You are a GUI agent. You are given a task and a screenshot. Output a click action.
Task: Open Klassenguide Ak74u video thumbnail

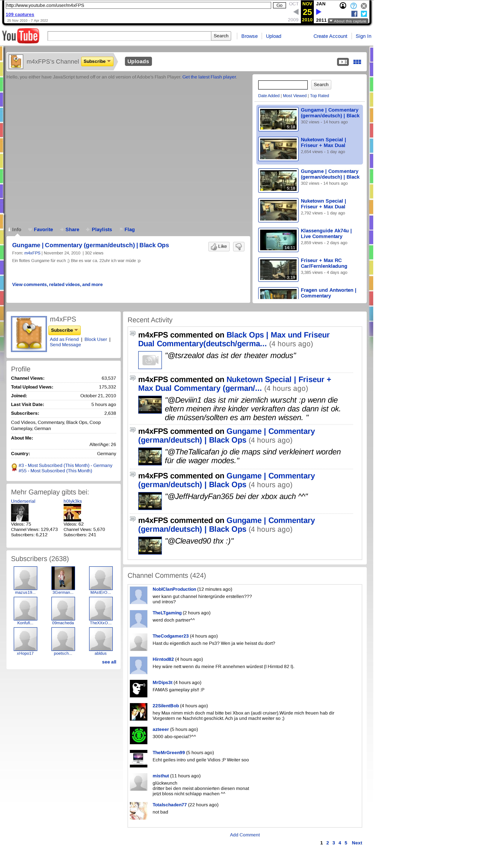(278, 240)
